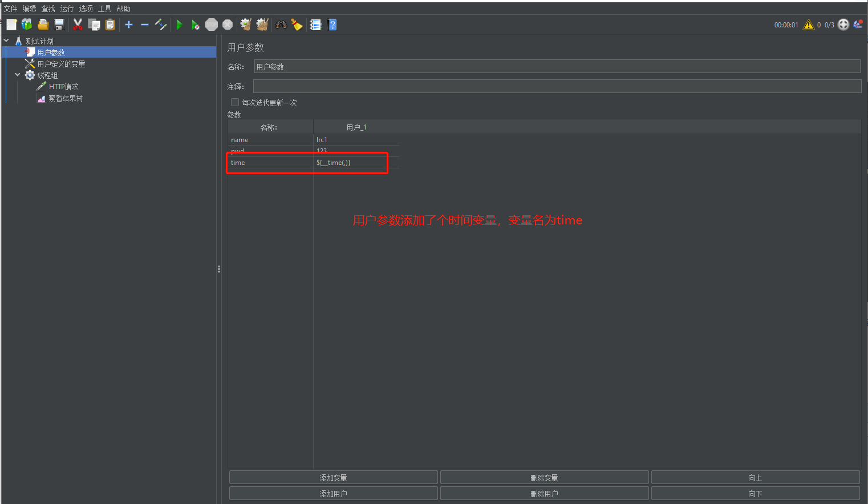Start test without pauses icon
Screen dimensions: 868x504
196,25
